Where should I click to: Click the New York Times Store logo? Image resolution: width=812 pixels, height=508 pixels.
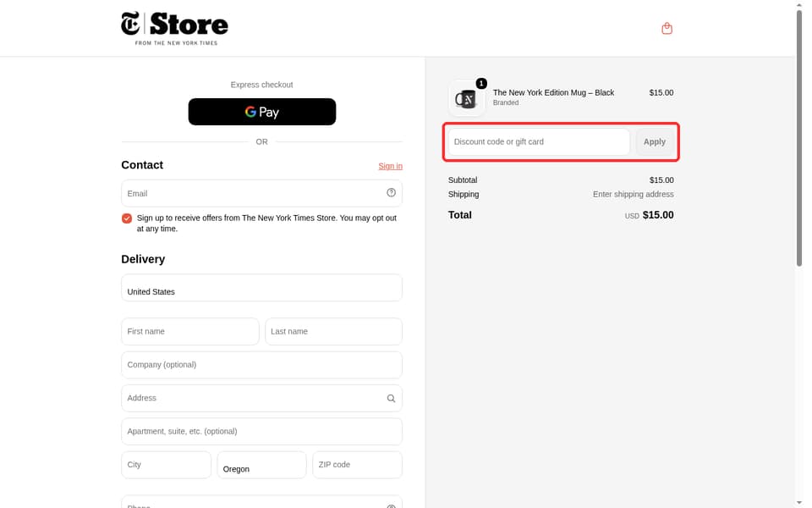[174, 29]
